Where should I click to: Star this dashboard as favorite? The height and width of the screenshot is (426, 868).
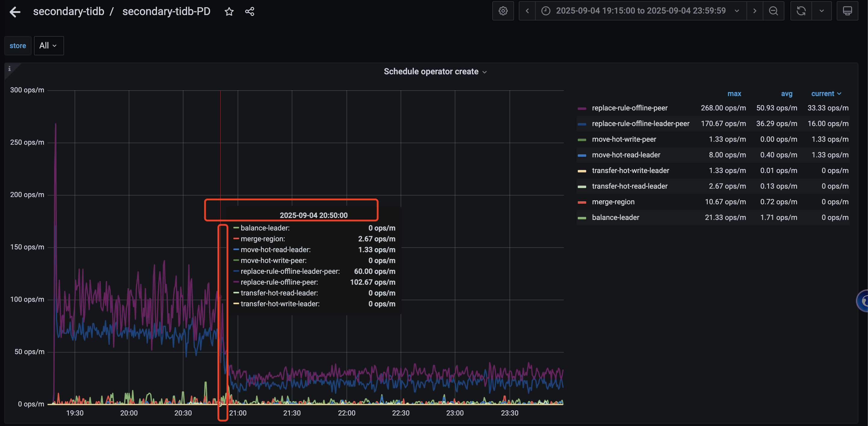coord(229,12)
